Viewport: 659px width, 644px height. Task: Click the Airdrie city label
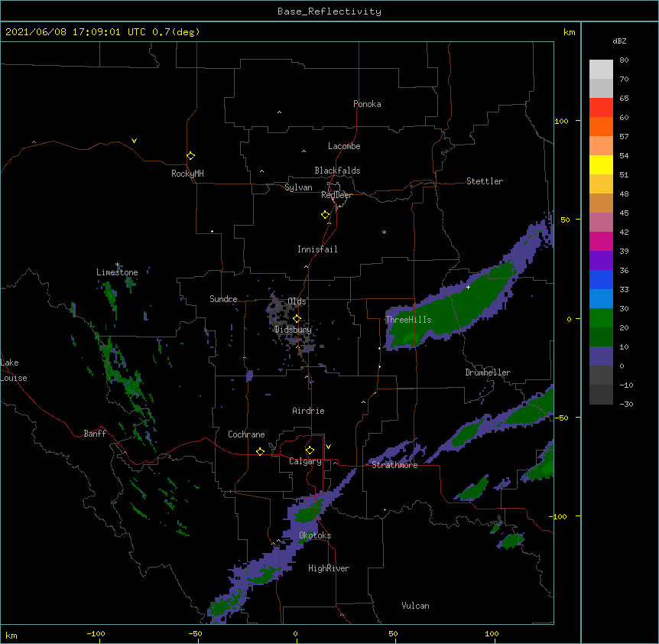309,411
